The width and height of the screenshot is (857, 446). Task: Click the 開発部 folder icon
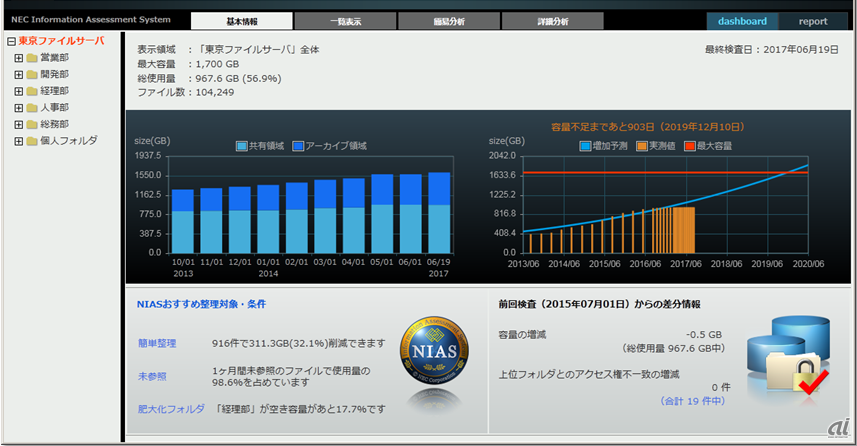[x=32, y=74]
